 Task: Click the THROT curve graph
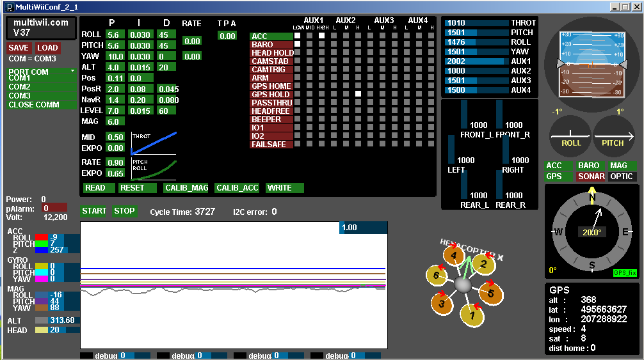click(153, 143)
